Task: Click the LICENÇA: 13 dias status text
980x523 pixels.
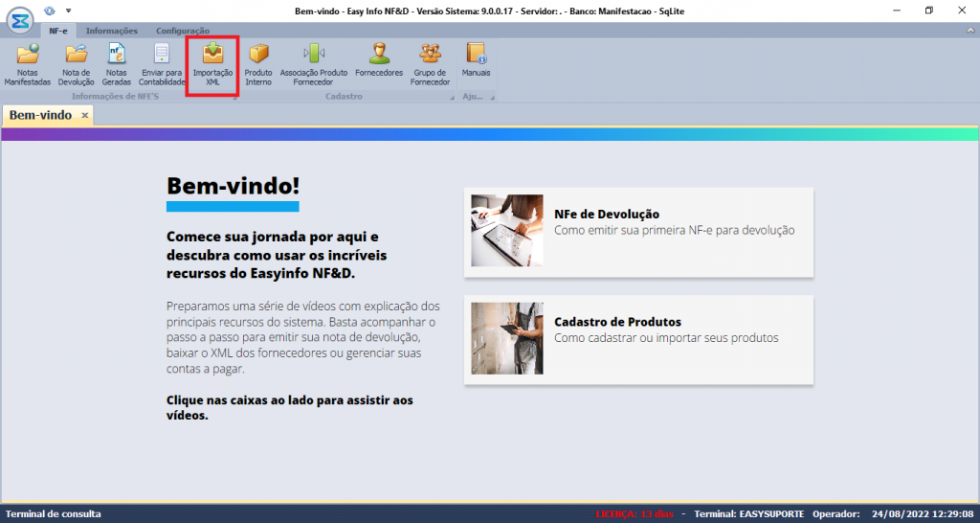Action: pos(634,514)
